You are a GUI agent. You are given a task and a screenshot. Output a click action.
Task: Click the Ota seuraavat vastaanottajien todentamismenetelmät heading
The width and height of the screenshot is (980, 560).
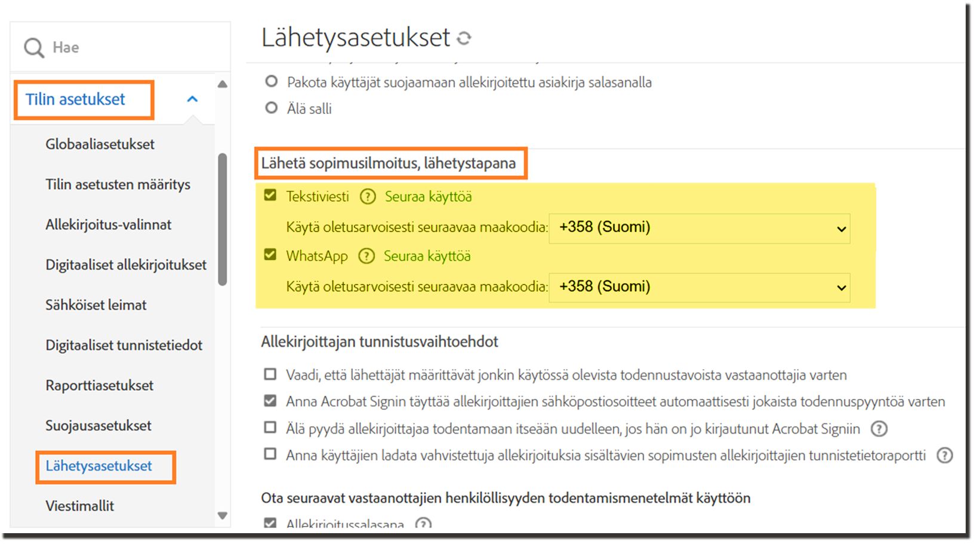pos(506,498)
